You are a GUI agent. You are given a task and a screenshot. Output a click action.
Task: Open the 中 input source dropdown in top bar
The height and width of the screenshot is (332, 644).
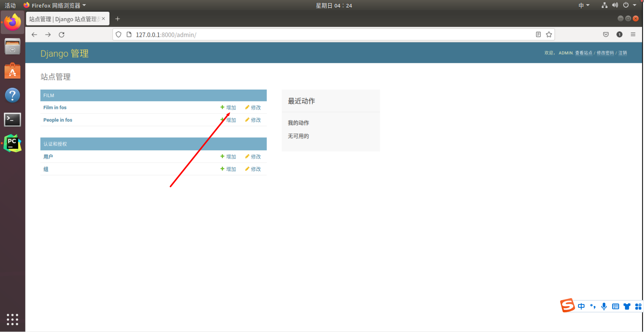tap(584, 5)
